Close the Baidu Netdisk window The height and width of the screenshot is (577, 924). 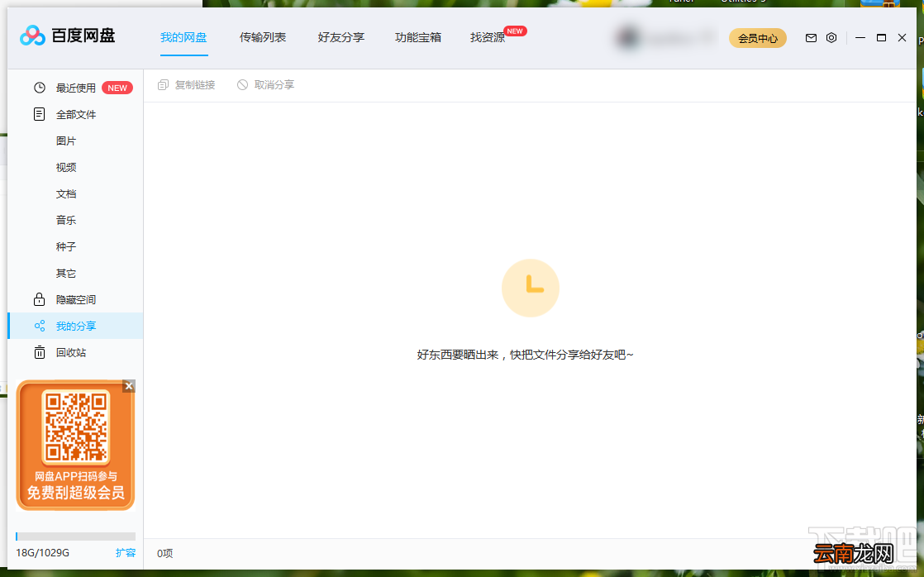pos(902,38)
